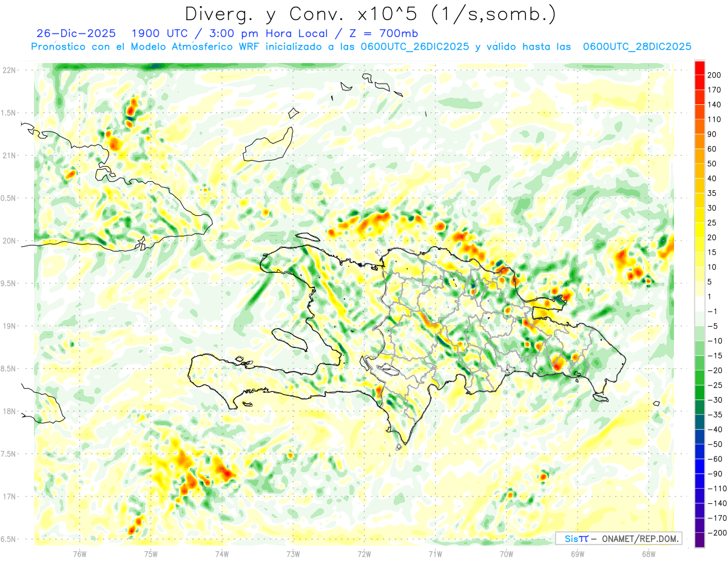Click the '19N' latitude axis label
The height and width of the screenshot is (562, 728).
[x=10, y=326]
